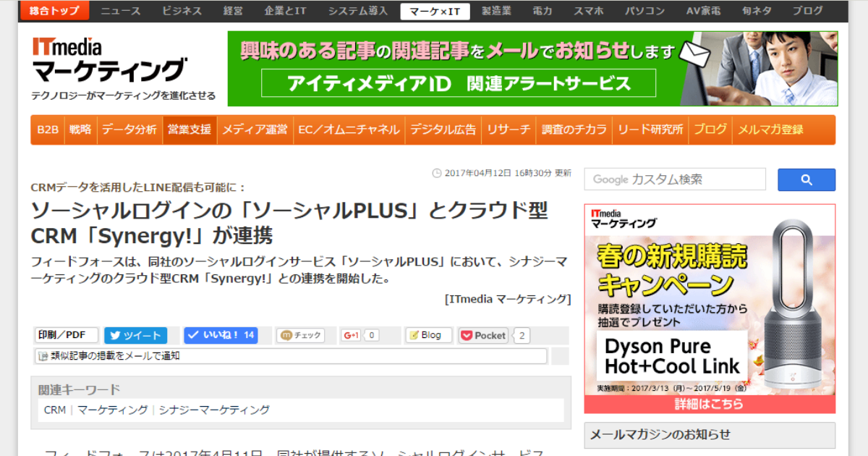
Task: Open スマホ top navigation tab
Action: (x=588, y=11)
